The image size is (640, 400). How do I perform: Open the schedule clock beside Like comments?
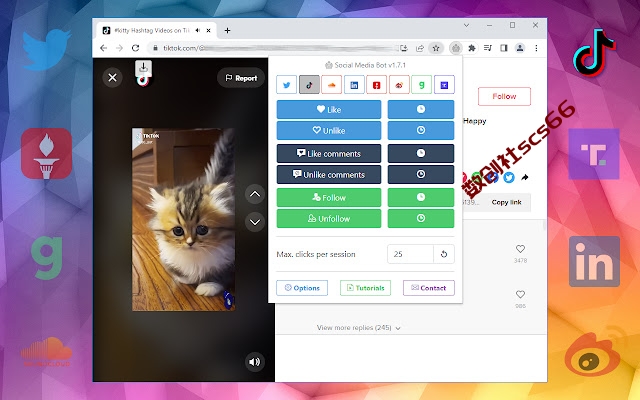tap(421, 153)
